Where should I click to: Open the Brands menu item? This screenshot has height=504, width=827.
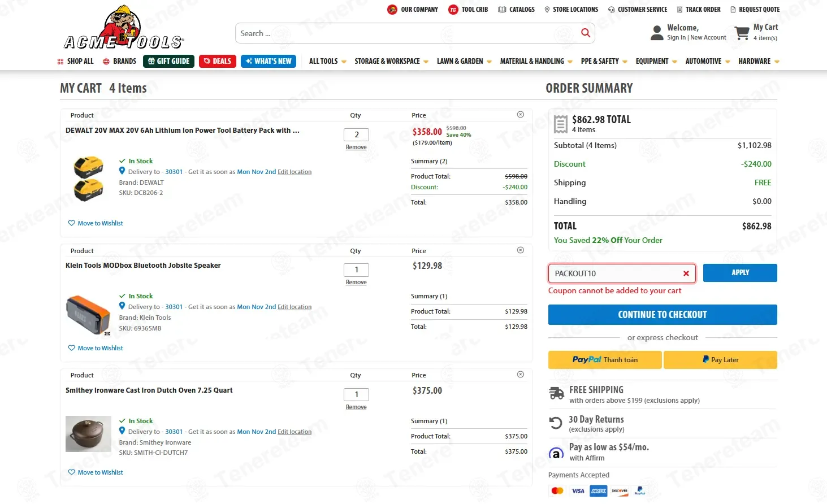tap(119, 61)
